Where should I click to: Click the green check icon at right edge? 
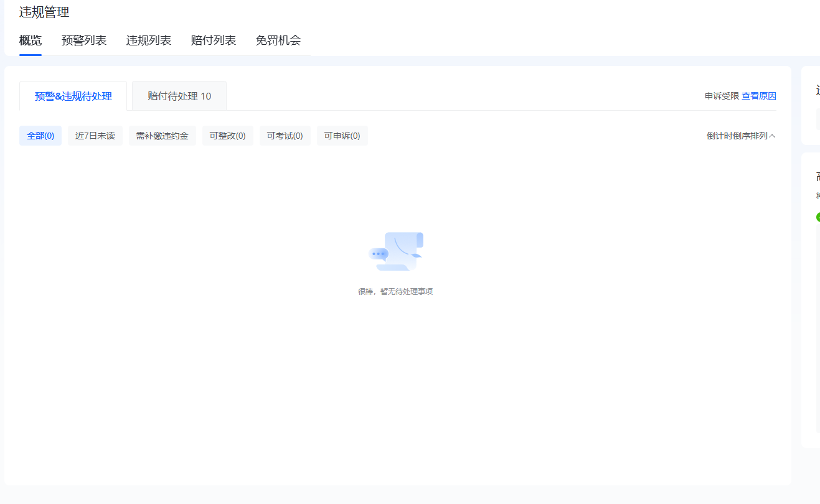click(818, 217)
